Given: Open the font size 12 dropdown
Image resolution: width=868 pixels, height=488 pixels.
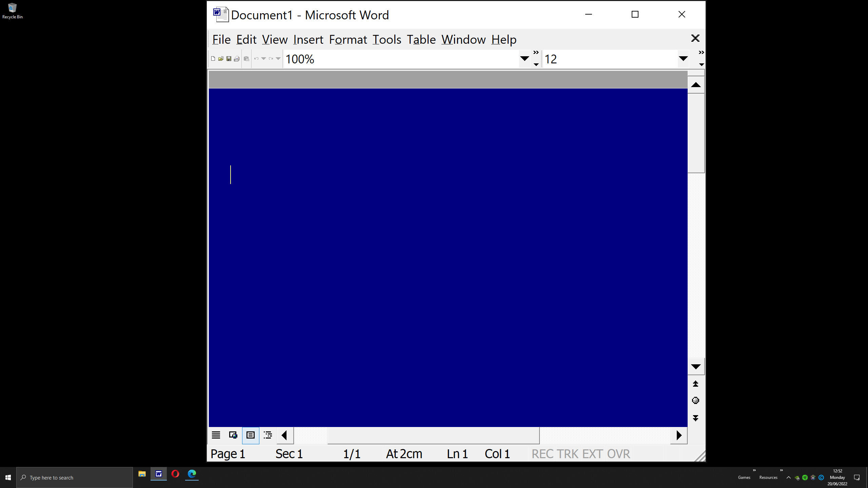Looking at the screenshot, I should (683, 59).
